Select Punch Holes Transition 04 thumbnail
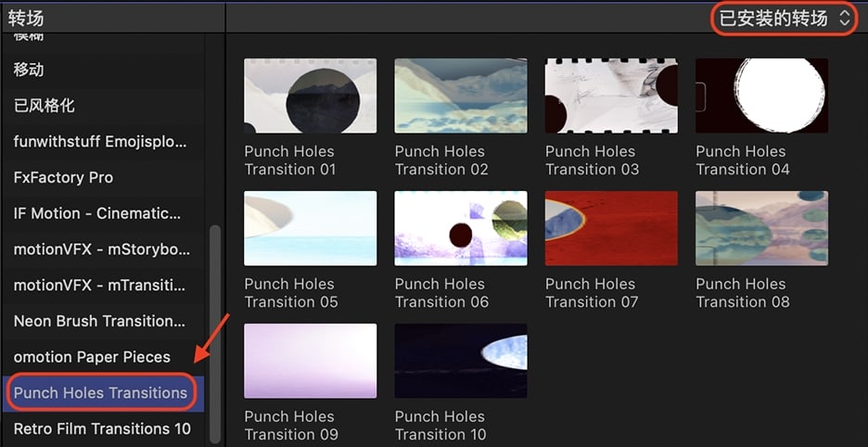Screen dimensions: 868x447 (761, 96)
